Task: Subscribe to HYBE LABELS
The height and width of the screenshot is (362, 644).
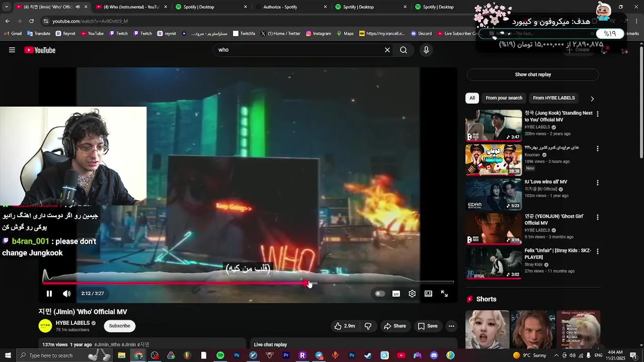Action: coord(120,326)
